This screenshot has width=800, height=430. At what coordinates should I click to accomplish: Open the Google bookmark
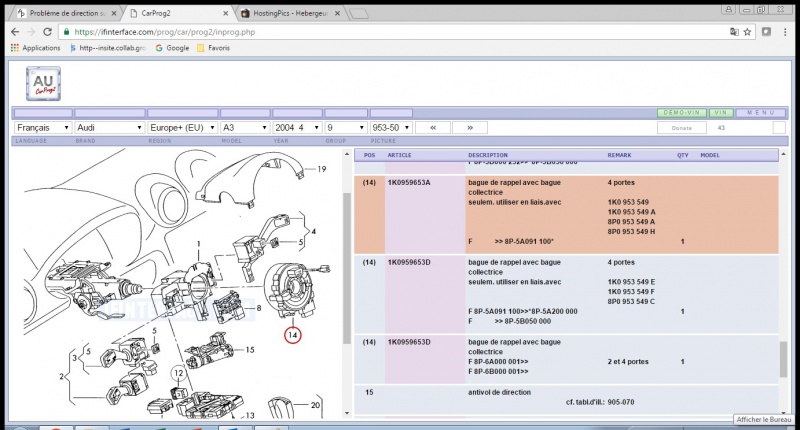(x=172, y=48)
